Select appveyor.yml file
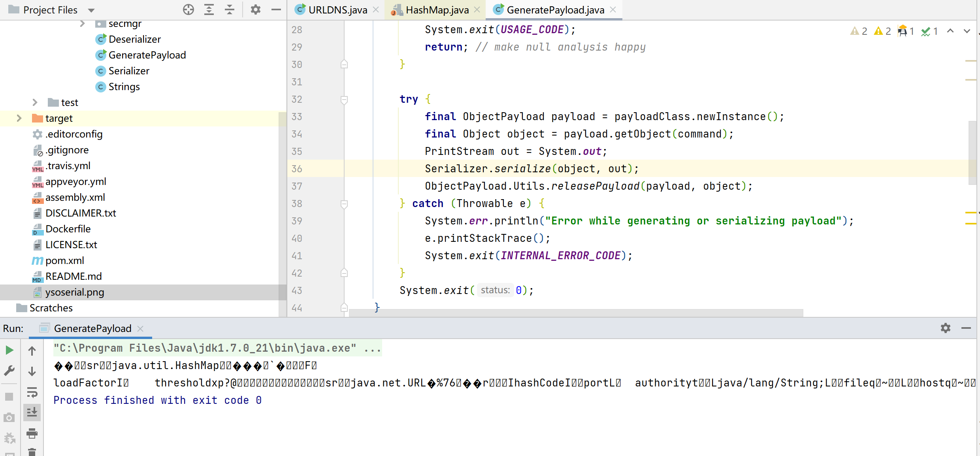 pyautogui.click(x=69, y=181)
